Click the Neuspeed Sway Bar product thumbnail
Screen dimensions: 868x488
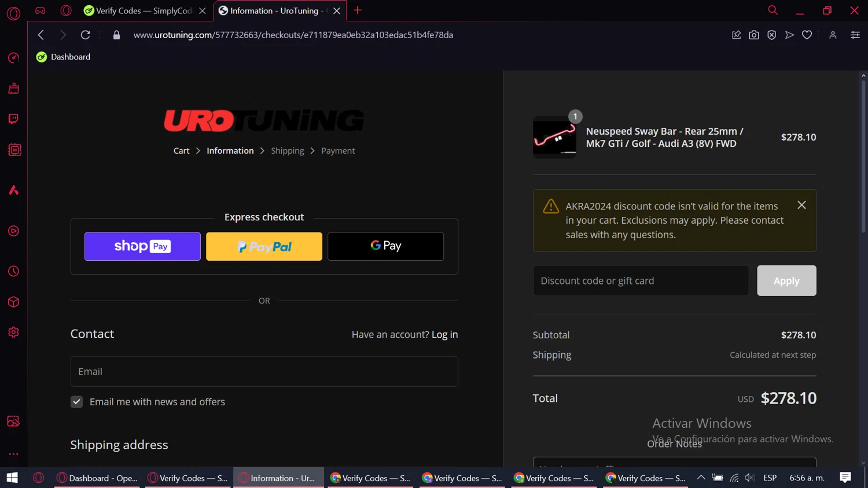point(554,137)
